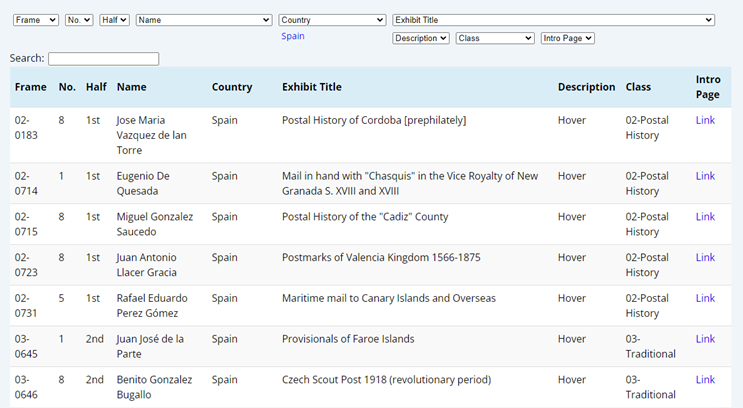Select frame number 02-0715 cell

tap(26, 225)
